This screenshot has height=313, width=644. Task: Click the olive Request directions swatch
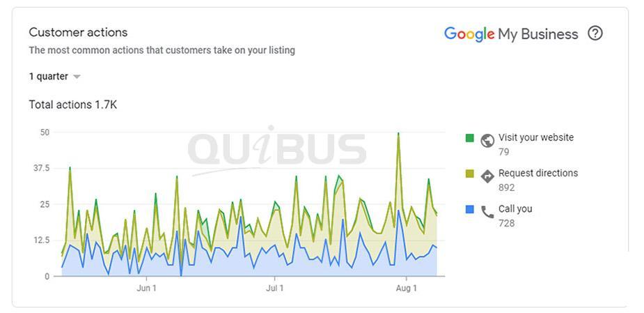(x=470, y=174)
